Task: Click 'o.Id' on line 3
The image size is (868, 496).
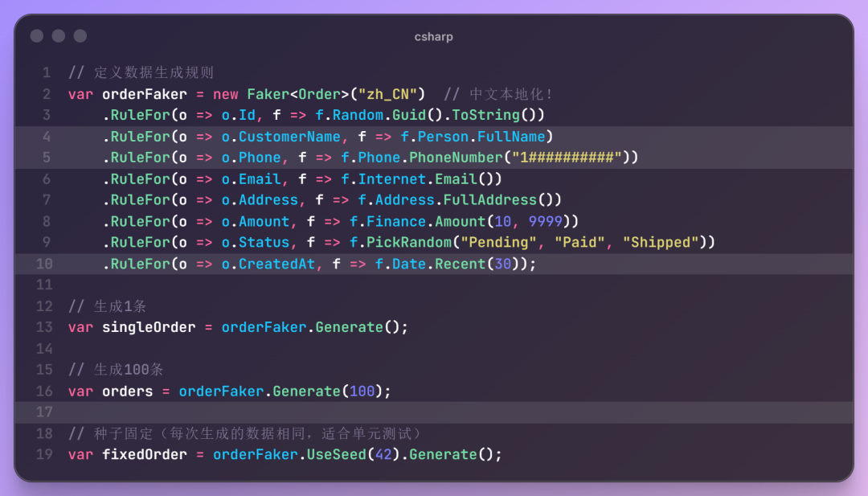Action: 239,115
